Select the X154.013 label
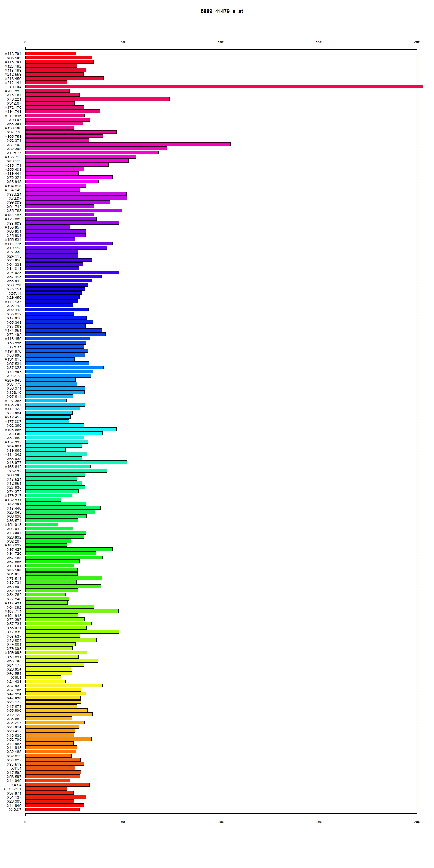The image size is (434, 868). pos(13,524)
